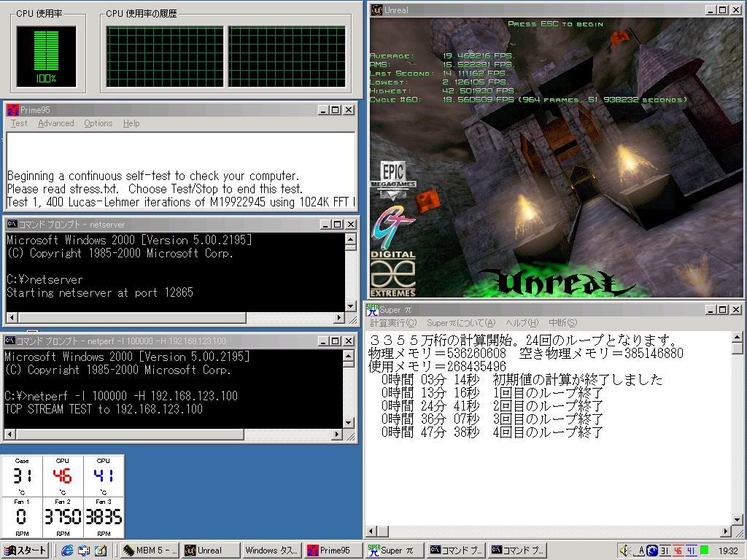Activate first command prompt taskbar button
747x560 pixels.
[x=455, y=551]
